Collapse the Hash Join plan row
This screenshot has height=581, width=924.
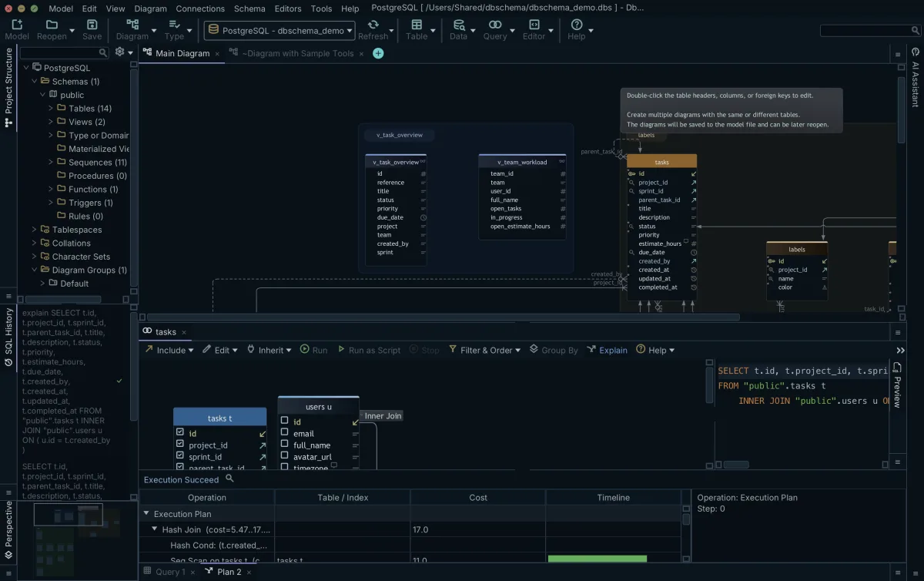tap(155, 529)
